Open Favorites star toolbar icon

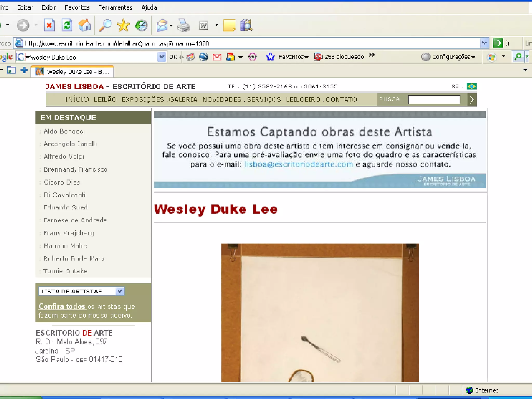[x=123, y=25]
